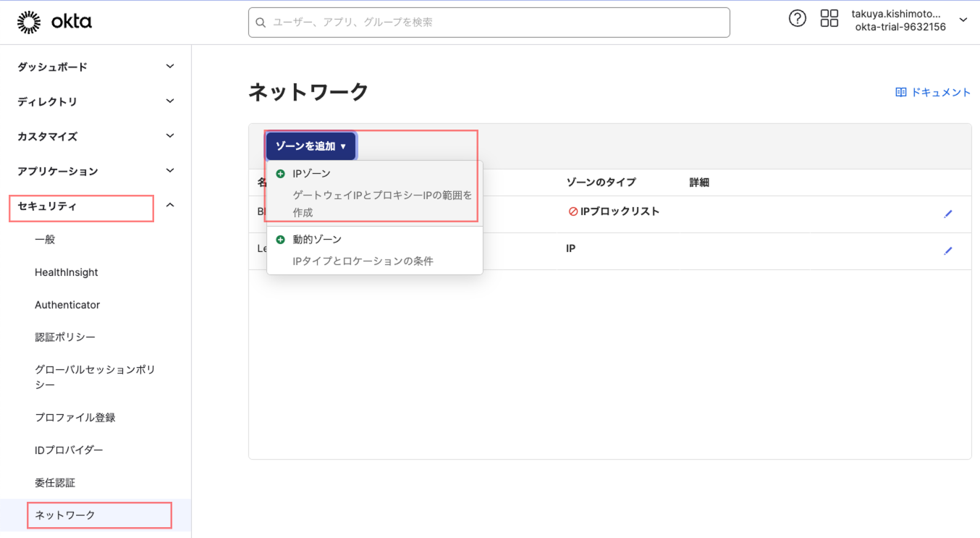Image resolution: width=980 pixels, height=538 pixels.
Task: Open the ゾーンを追加 dropdown button
Action: click(311, 145)
